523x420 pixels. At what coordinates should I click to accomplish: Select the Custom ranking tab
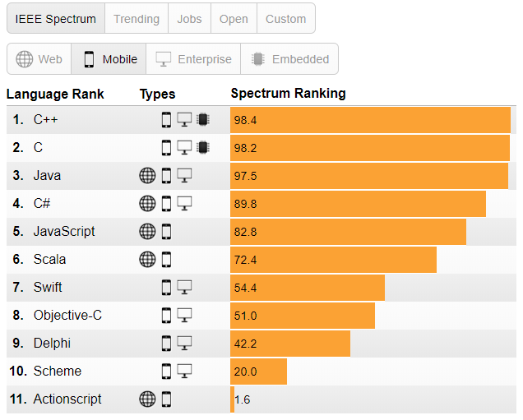[285, 19]
